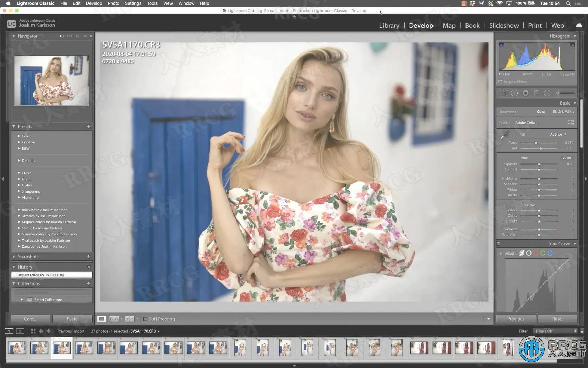The image size is (588, 368).
Task: Select the point curve white circle
Action: (529, 253)
